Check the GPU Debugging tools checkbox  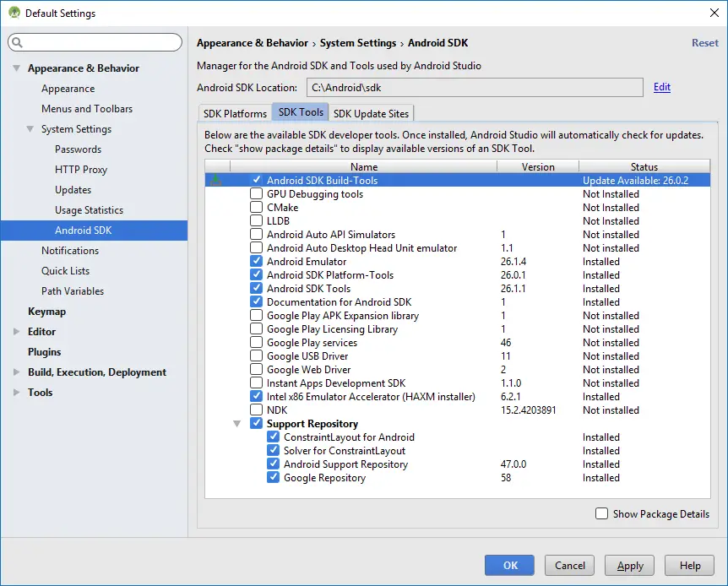(256, 193)
